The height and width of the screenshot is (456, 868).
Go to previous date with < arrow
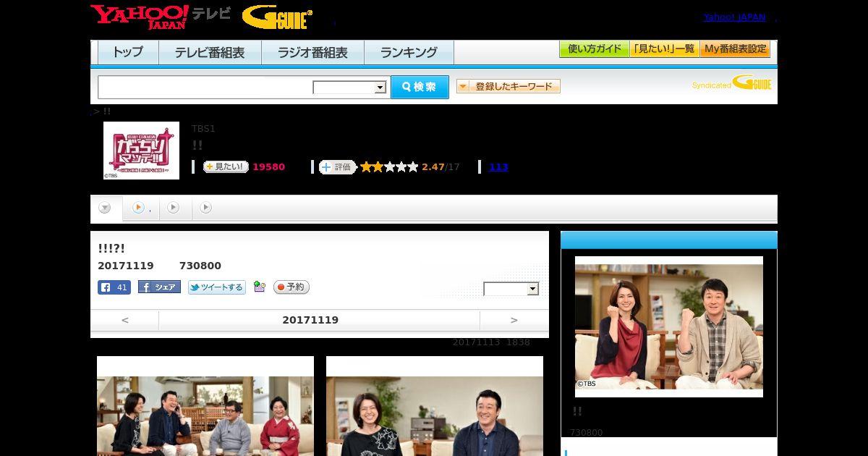(x=125, y=320)
